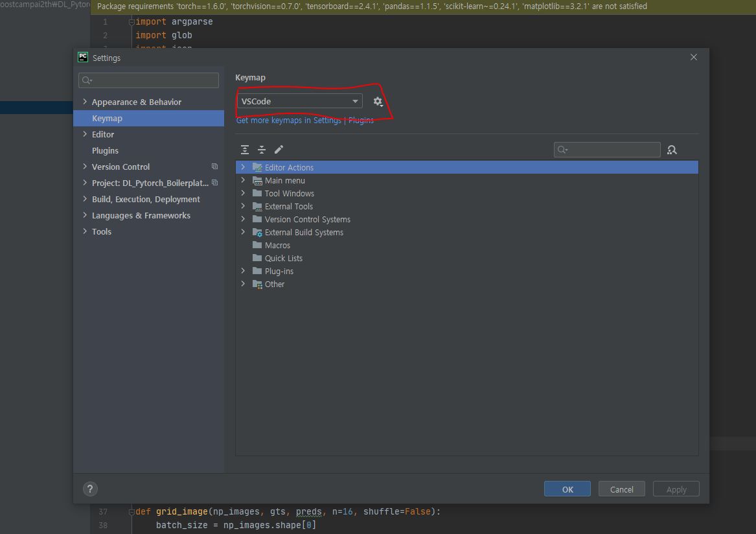
Task: Close the Settings dialog
Action: coord(694,57)
